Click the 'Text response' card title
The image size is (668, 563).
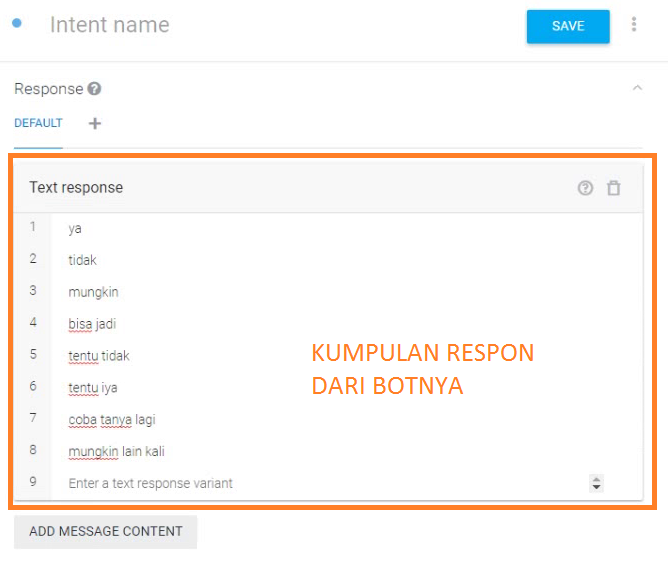(x=76, y=187)
